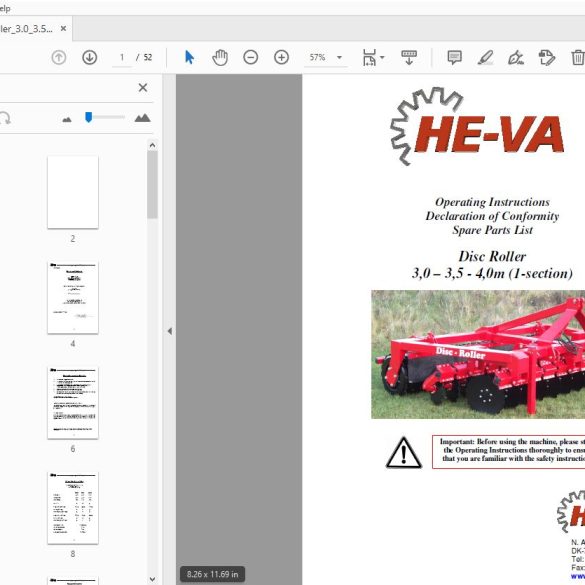This screenshot has height=585, width=585.
Task: Click the Delete trash icon
Action: [x=578, y=57]
